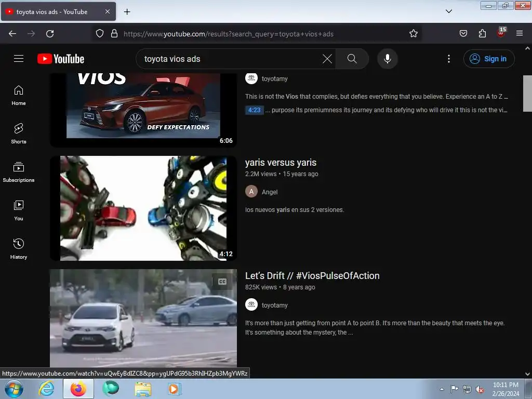532x399 pixels.
Task: Clear the search text with X
Action: tap(327, 59)
